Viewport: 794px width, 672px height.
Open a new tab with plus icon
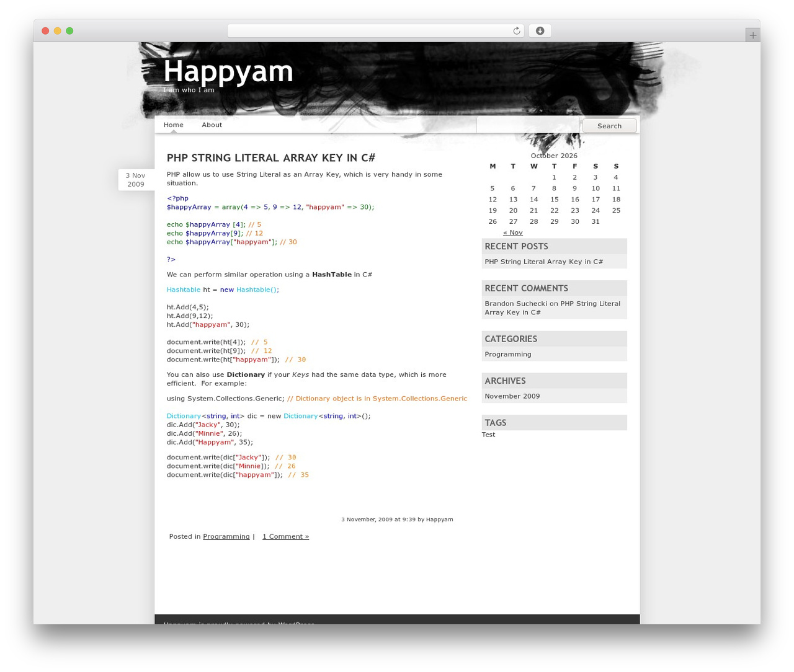(752, 35)
